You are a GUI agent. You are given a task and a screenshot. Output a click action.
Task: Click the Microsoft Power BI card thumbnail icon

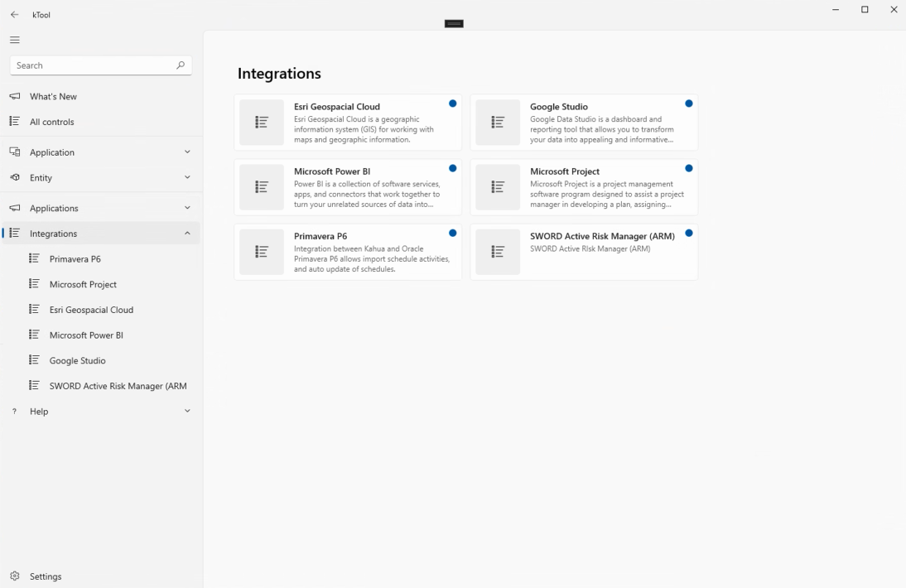[262, 187]
